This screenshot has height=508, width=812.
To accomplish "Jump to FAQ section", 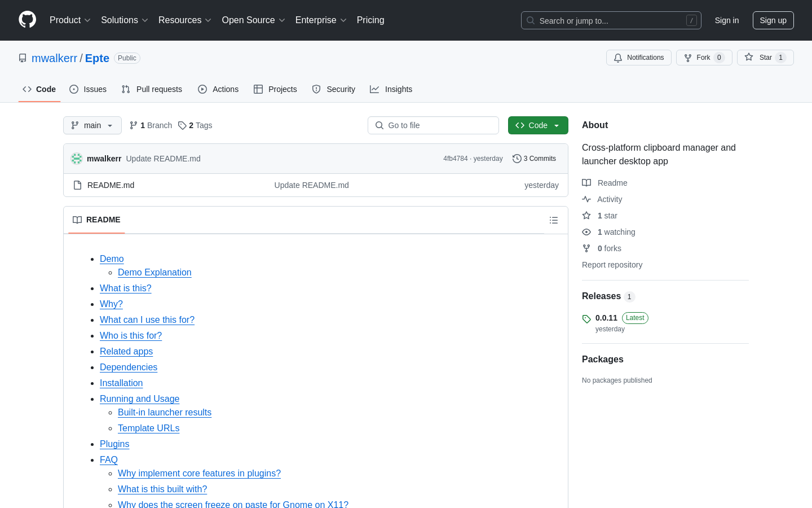I will (x=109, y=459).
